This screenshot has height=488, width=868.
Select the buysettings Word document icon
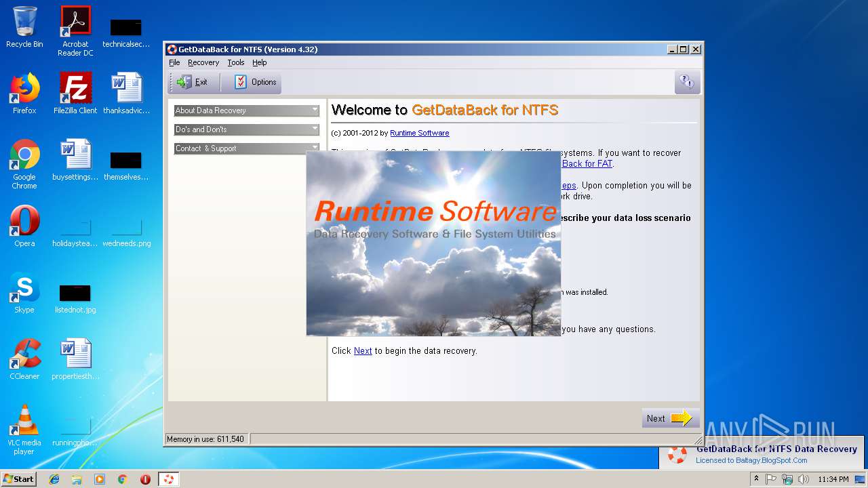pyautogui.click(x=75, y=160)
